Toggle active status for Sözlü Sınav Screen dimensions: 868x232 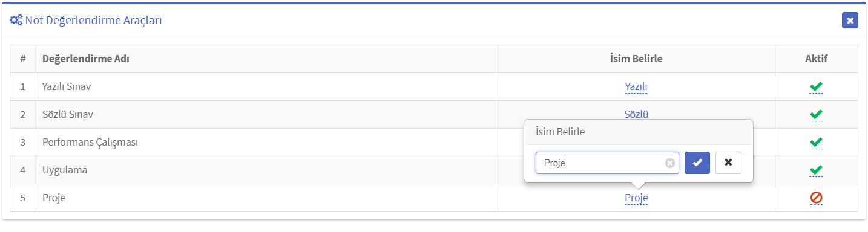(x=816, y=114)
